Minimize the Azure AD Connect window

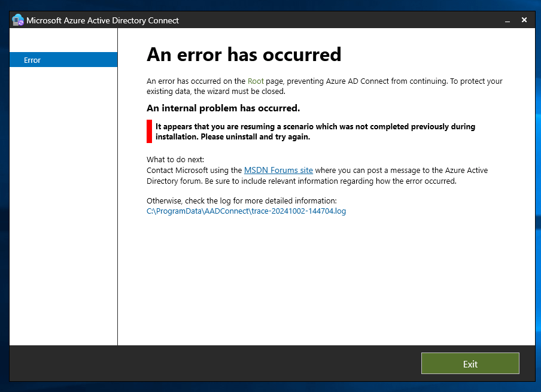tap(506, 19)
